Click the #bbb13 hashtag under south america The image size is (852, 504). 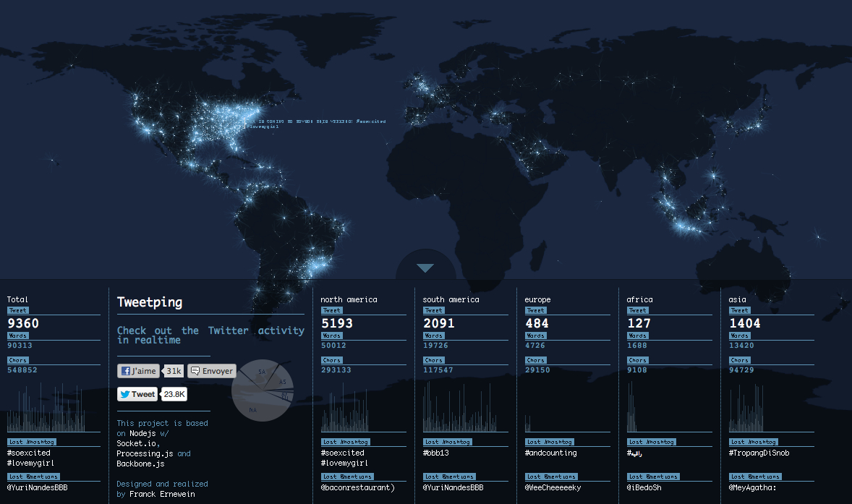[436, 453]
